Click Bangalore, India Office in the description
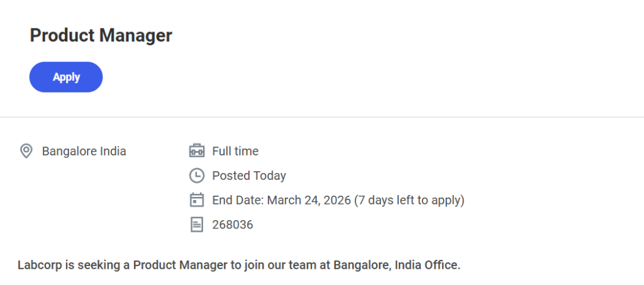644x285 pixels. tap(397, 265)
